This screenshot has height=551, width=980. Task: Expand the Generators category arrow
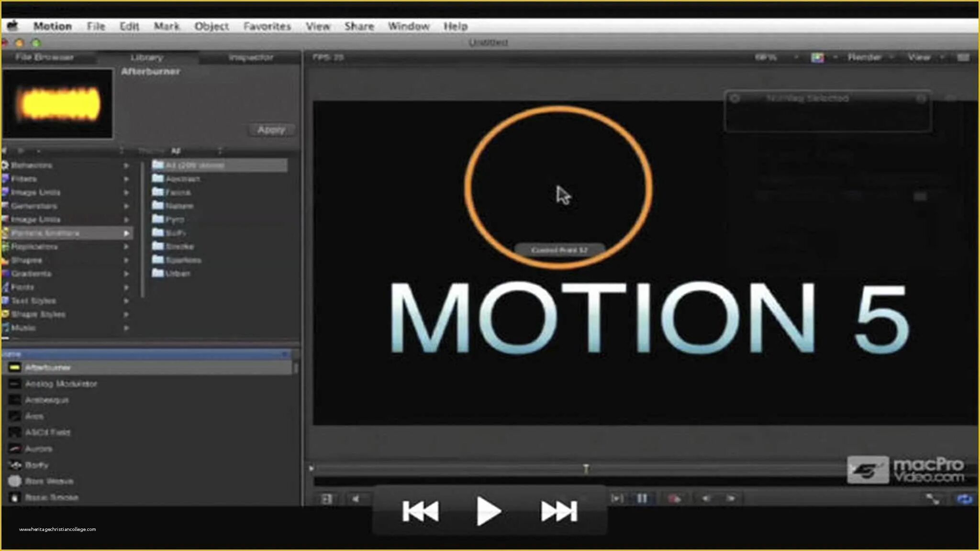point(126,206)
